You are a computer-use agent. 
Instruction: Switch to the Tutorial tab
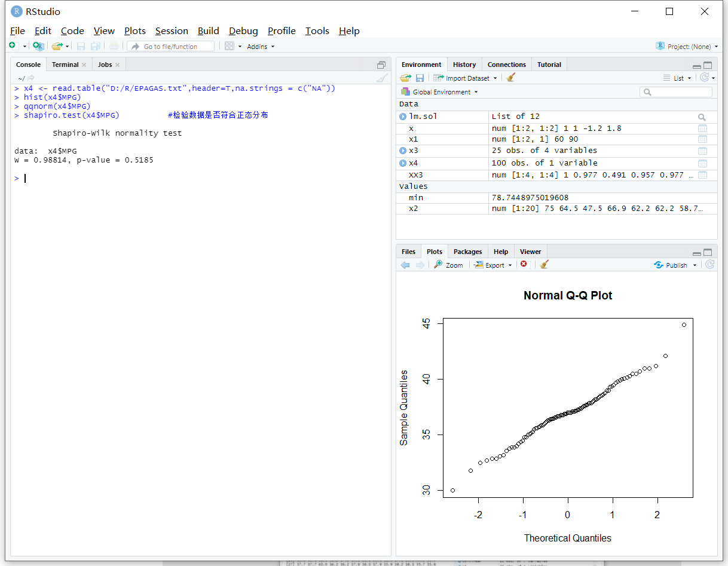[549, 65]
